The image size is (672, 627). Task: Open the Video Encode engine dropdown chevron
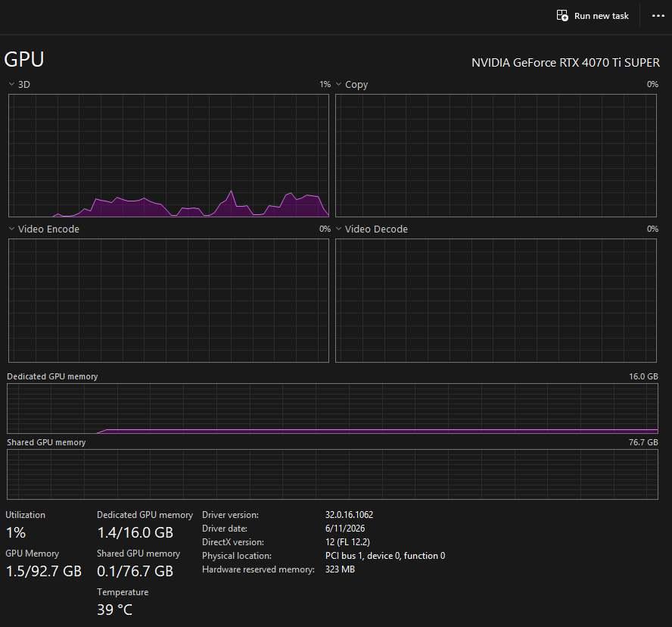[11, 229]
